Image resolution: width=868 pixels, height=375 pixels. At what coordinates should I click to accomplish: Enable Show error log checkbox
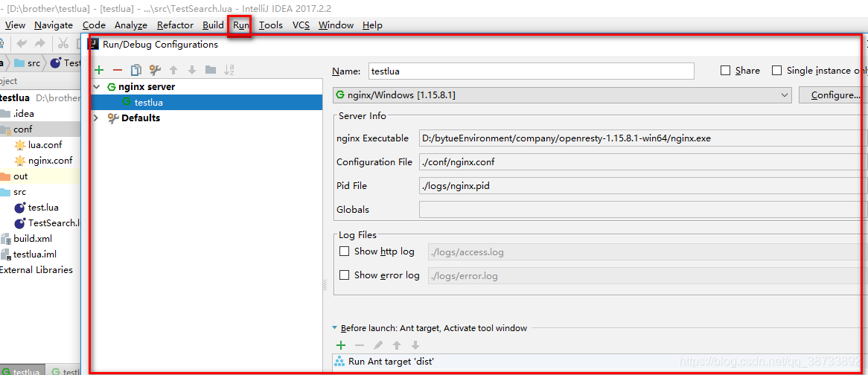(x=345, y=275)
